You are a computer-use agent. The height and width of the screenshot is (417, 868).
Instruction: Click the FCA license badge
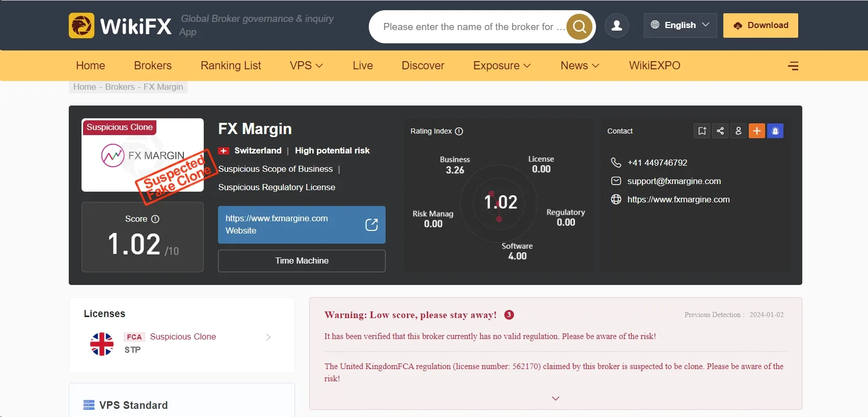(134, 337)
